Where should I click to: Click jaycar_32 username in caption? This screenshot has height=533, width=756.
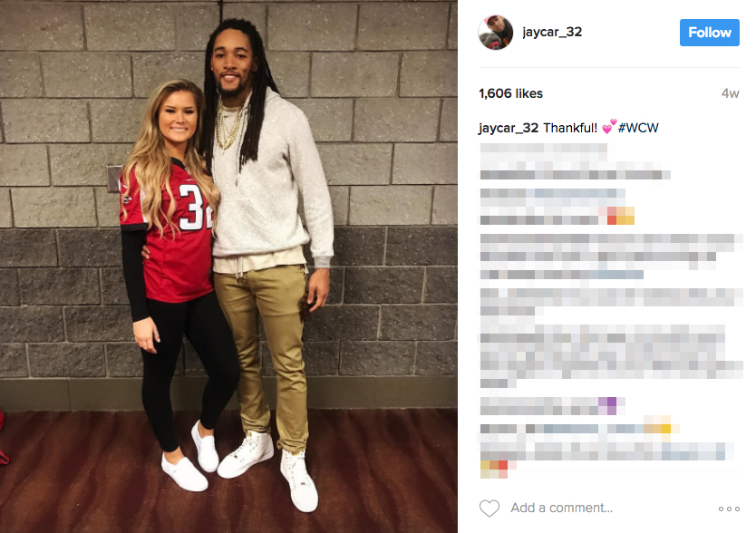509,128
